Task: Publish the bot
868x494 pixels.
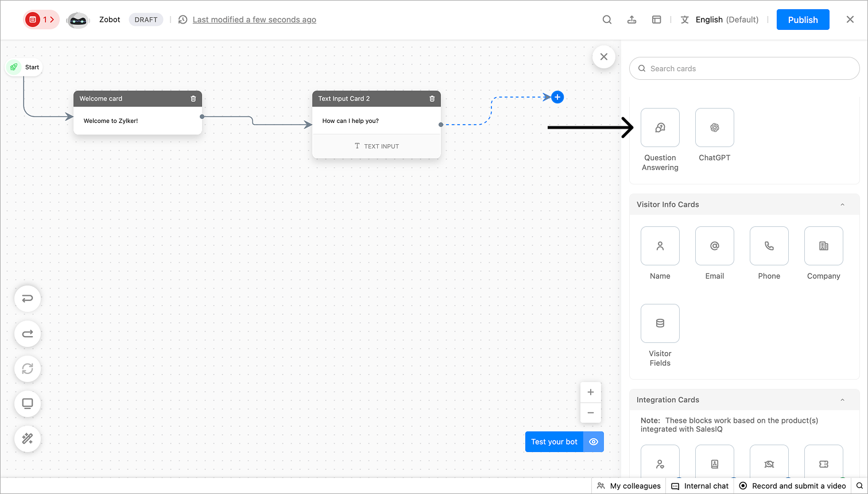Action: (x=803, y=20)
